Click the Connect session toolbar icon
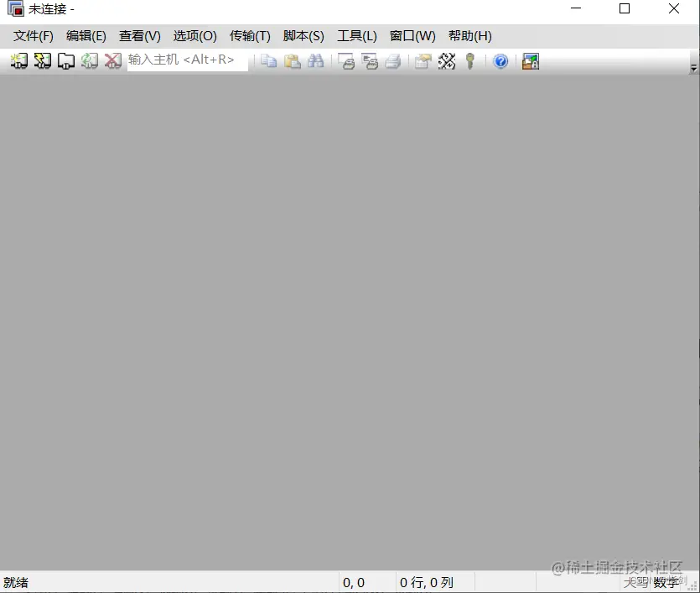The image size is (700, 593). click(x=19, y=60)
